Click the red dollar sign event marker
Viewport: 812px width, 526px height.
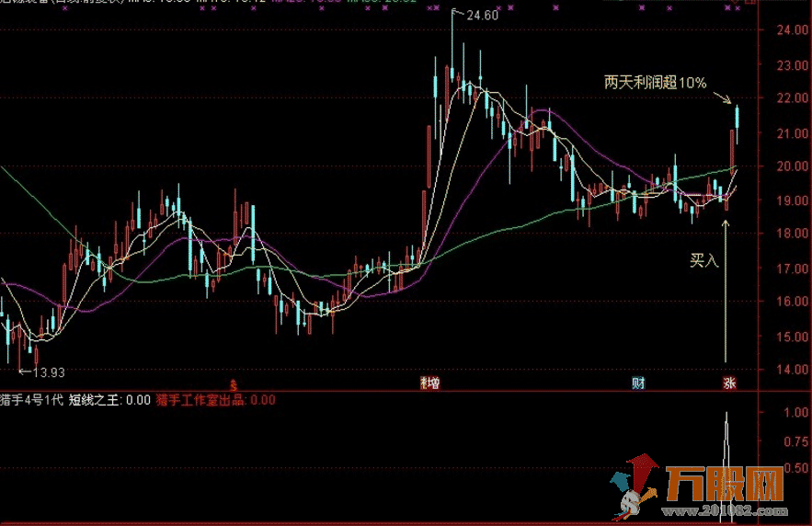(234, 384)
